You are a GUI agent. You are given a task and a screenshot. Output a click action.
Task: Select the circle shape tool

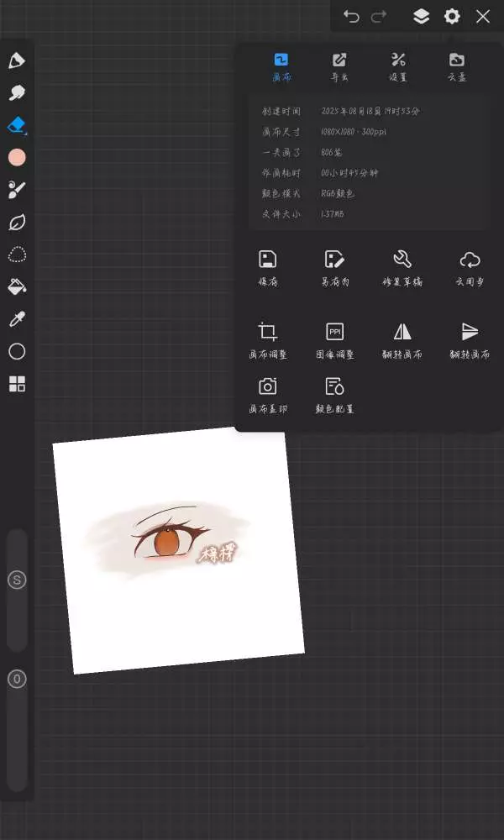(17, 351)
